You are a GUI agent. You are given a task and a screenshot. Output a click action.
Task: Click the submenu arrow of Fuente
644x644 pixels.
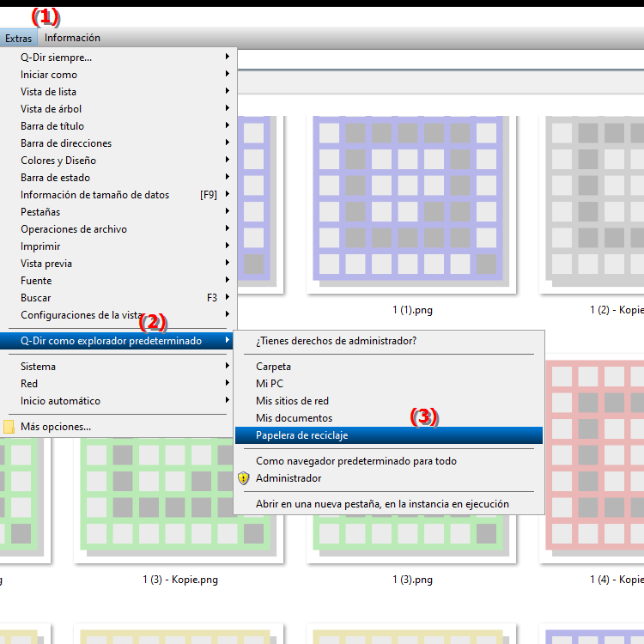(x=228, y=280)
